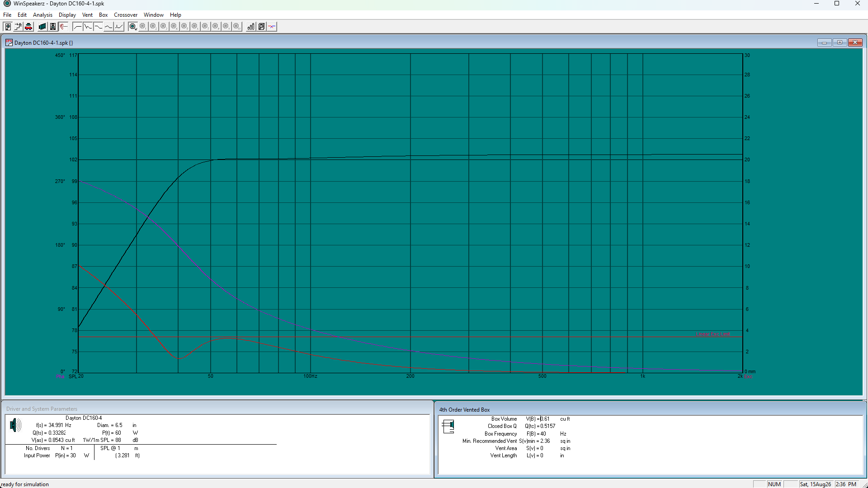This screenshot has height=488, width=868.
Task: Click the bar chart toolbar icon
Action: tap(251, 27)
